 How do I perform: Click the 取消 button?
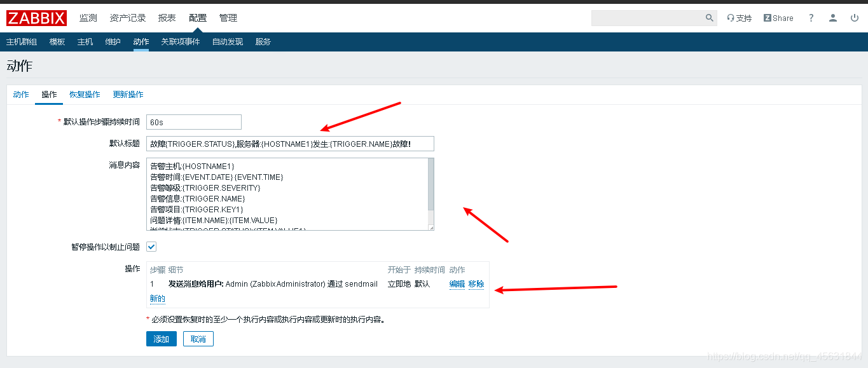[198, 339]
